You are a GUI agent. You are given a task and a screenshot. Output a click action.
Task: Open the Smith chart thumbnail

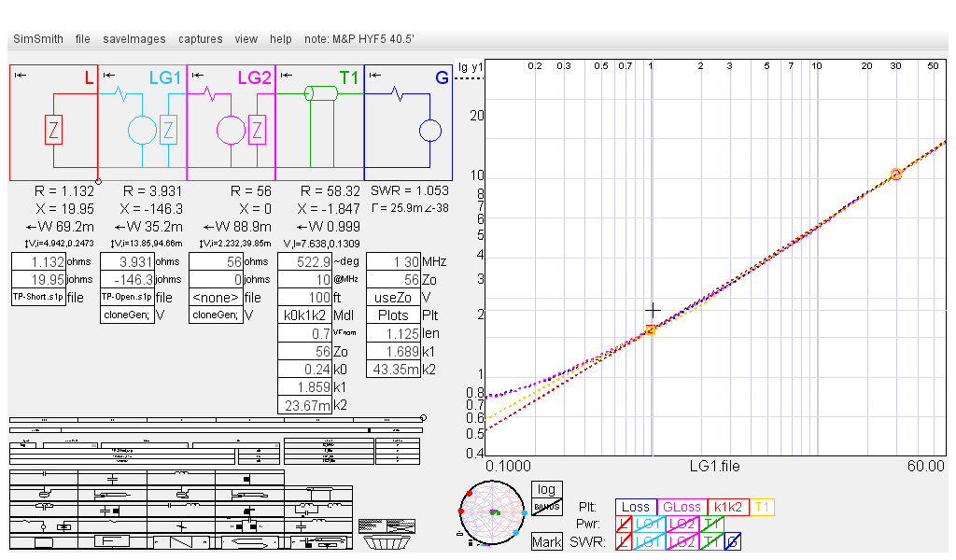click(x=491, y=512)
